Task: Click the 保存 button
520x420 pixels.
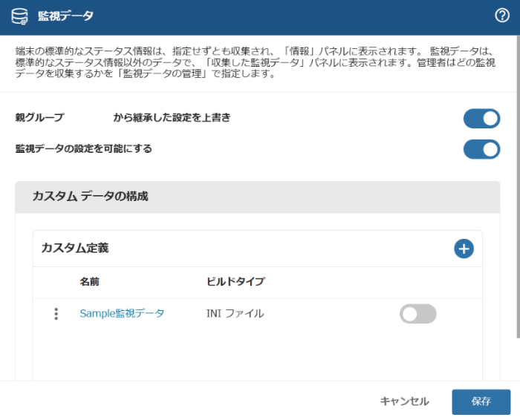Action: [481, 401]
